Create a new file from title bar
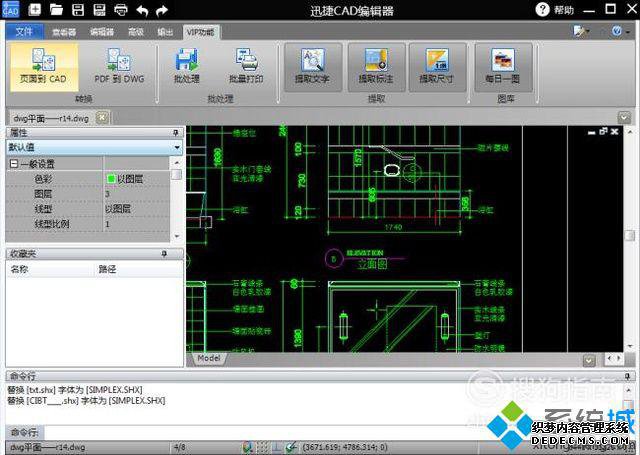The height and width of the screenshot is (455, 640). (34, 9)
